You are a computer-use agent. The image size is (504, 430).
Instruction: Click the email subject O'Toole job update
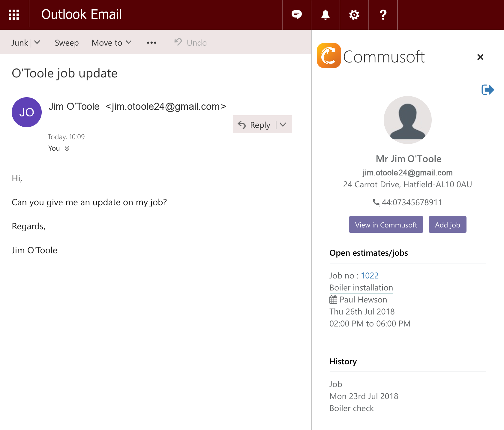(x=64, y=74)
